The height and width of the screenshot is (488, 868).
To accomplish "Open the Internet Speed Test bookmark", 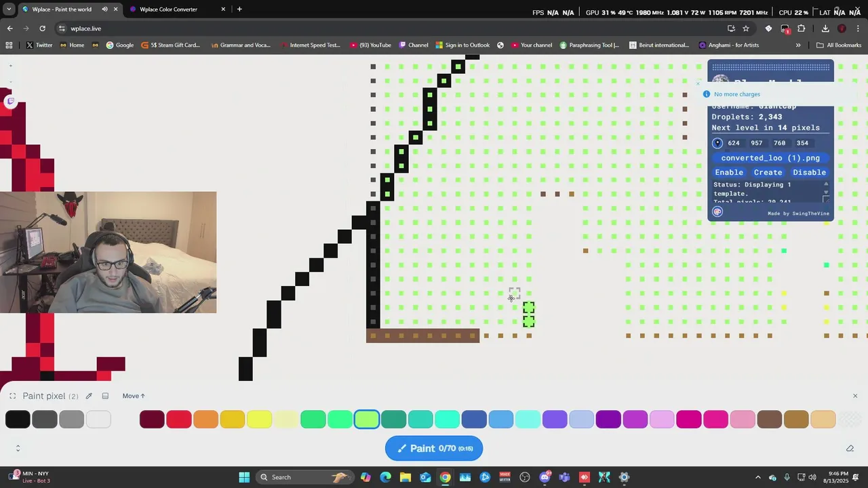I will coord(309,45).
